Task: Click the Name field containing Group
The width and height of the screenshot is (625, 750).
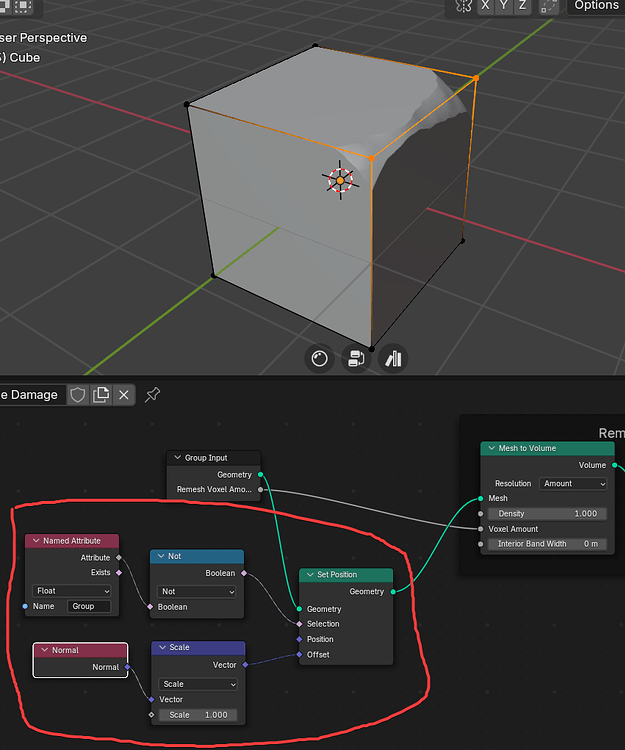Action: [x=89, y=606]
